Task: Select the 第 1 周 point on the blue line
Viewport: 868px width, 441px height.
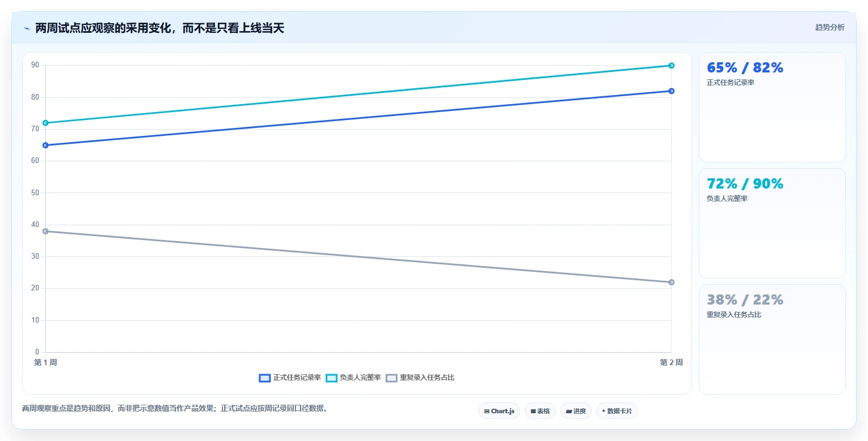Action: pyautogui.click(x=46, y=145)
